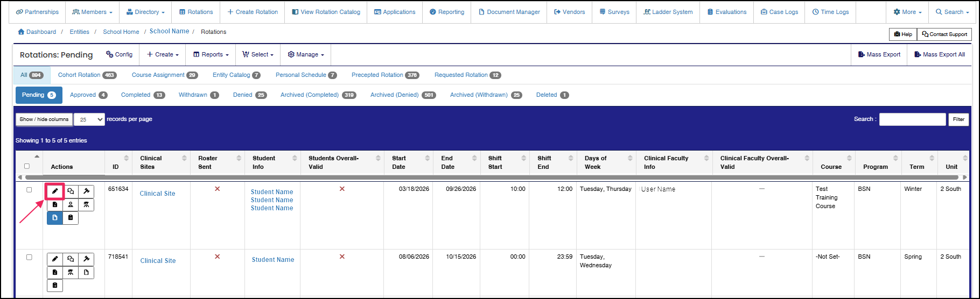Click single person icon for rotation 651634
The width and height of the screenshot is (980, 299).
[x=71, y=205]
